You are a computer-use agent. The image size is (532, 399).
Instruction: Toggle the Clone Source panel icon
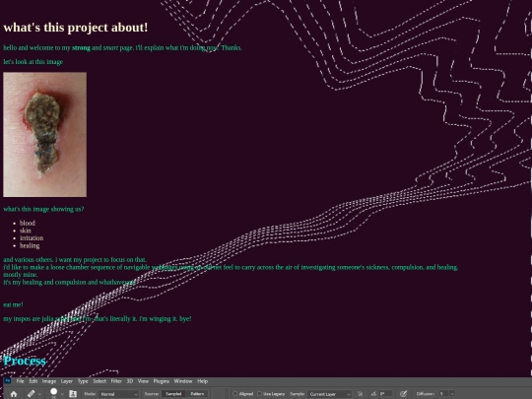(73, 393)
